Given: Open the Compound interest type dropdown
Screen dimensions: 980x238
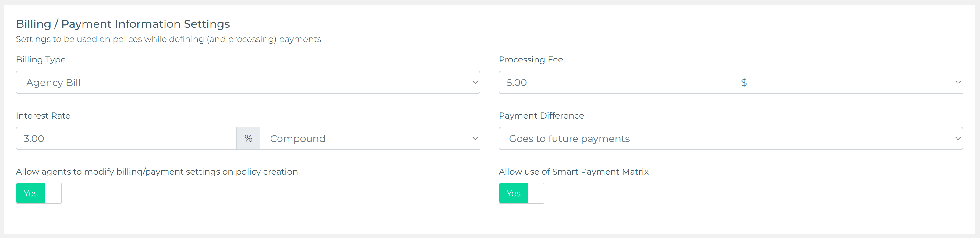Looking at the screenshot, I should coord(370,139).
